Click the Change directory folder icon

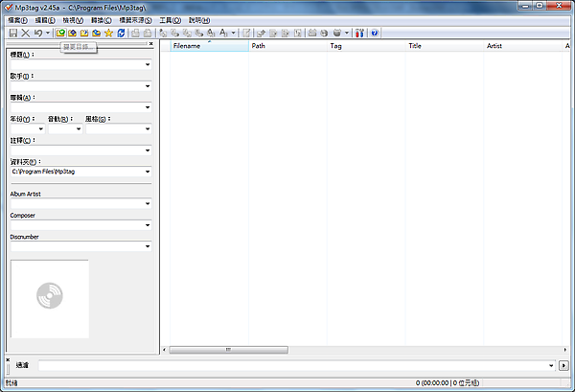click(60, 33)
